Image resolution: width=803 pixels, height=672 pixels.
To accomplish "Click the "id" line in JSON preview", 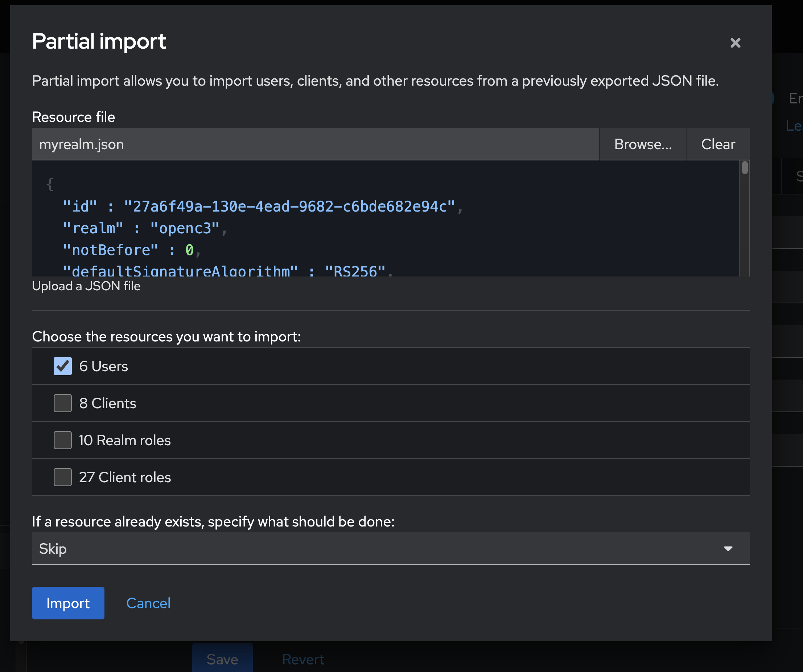I will coord(263,206).
